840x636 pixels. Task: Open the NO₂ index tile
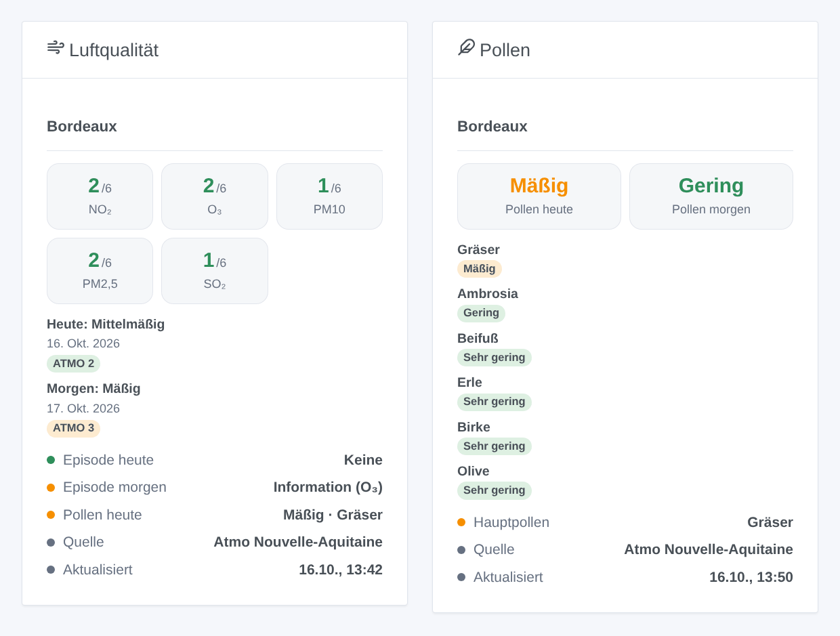[x=100, y=196]
